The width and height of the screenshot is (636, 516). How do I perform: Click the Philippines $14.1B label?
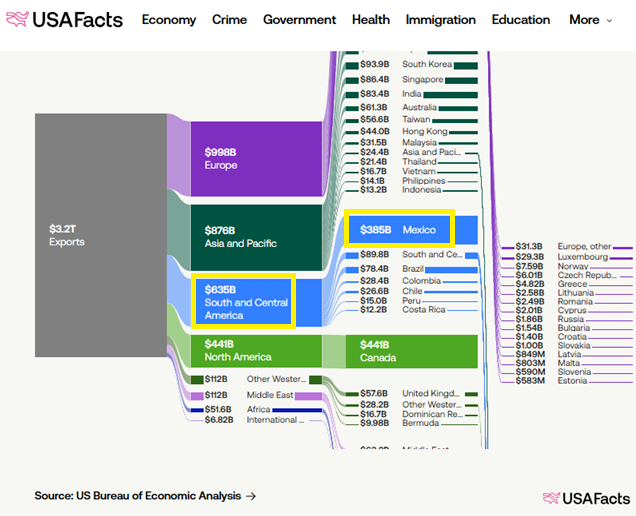(x=402, y=181)
